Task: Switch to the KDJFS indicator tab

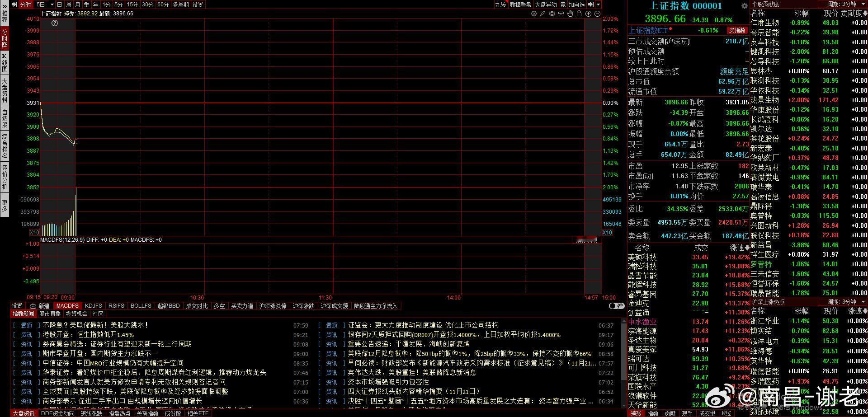Action: pos(94,306)
